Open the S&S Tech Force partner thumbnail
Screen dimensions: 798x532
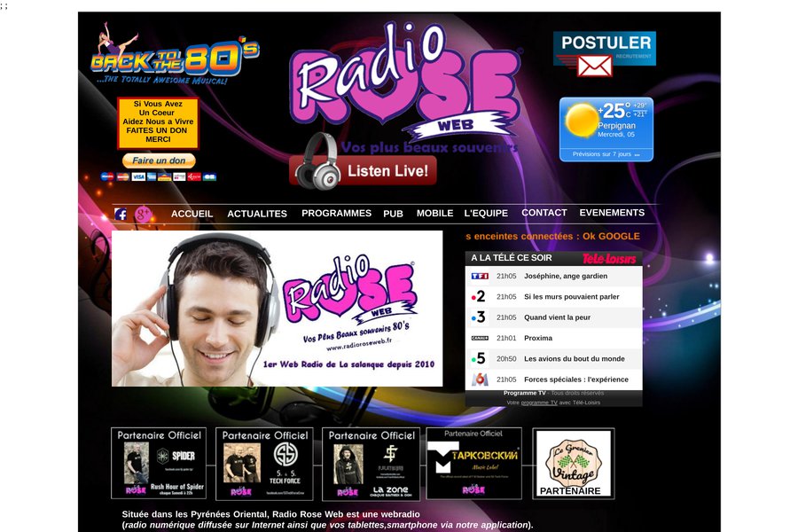click(x=264, y=464)
